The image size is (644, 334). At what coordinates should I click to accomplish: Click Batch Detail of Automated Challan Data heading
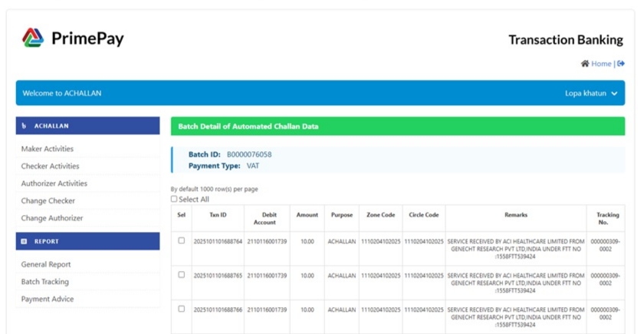248,126
